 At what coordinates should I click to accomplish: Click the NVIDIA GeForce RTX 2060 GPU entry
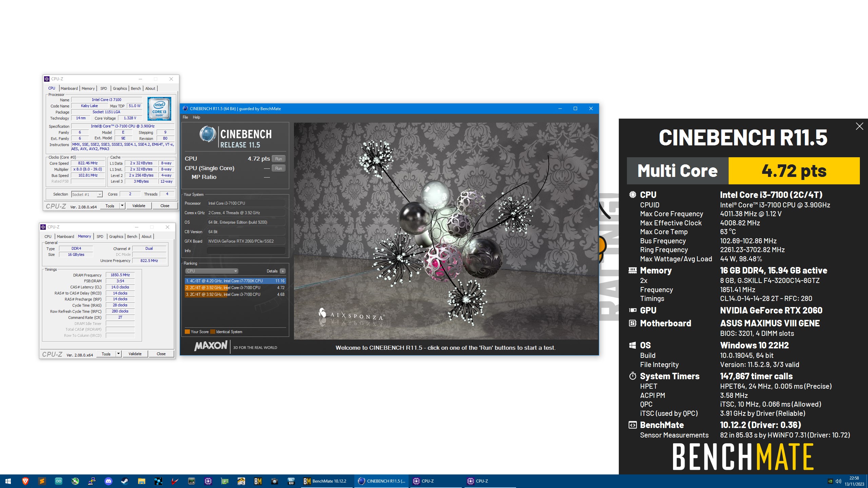point(771,310)
